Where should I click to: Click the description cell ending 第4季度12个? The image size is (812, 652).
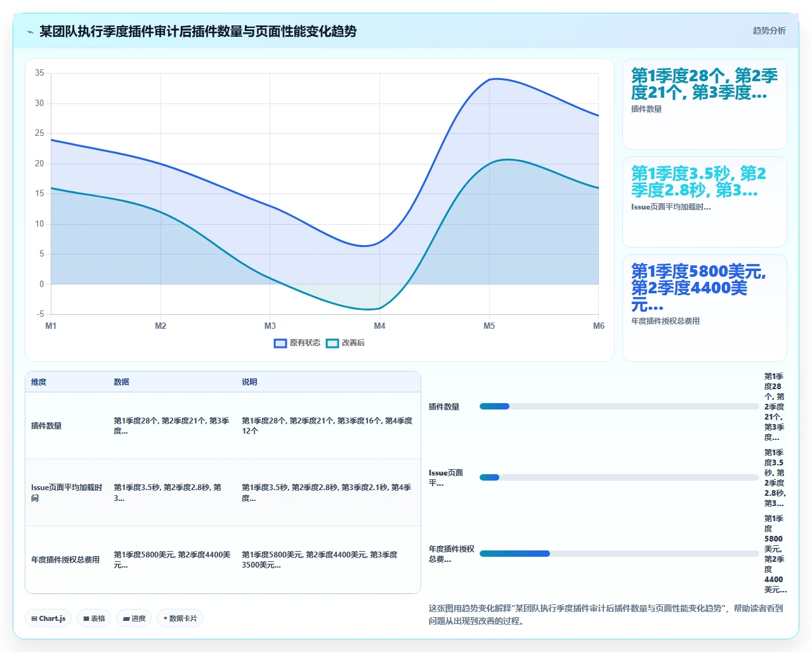point(327,426)
